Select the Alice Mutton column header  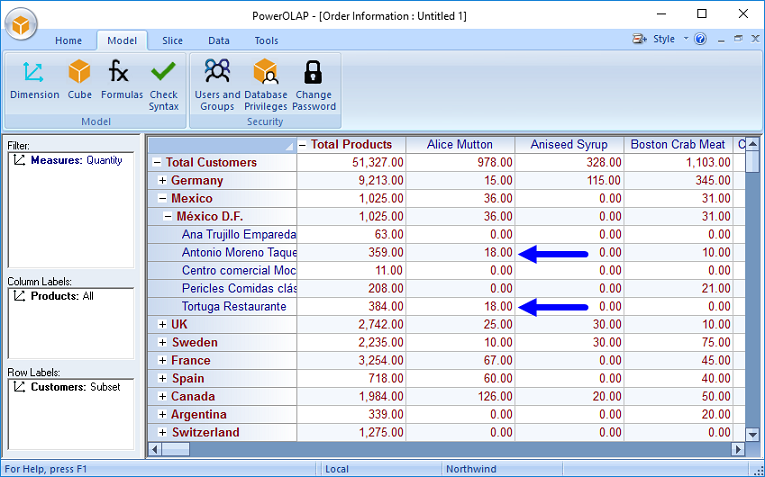click(460, 145)
